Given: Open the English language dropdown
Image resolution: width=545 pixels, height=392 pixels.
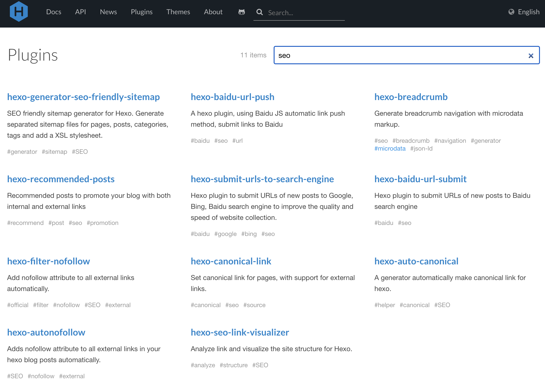Looking at the screenshot, I should (x=528, y=12).
